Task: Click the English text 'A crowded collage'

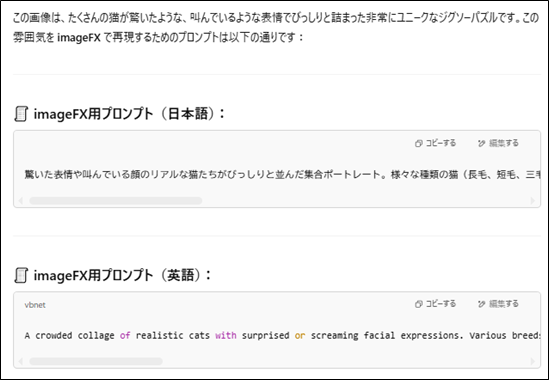Action: tap(69, 336)
